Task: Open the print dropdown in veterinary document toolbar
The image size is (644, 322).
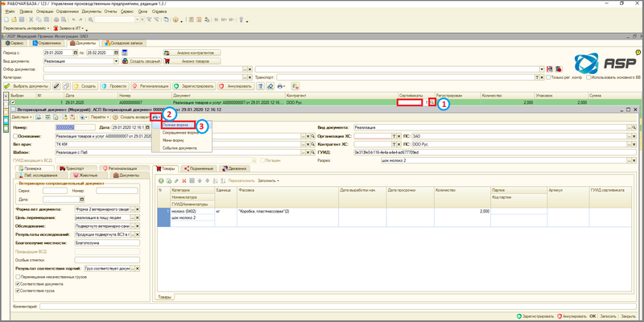Action: click(x=155, y=117)
